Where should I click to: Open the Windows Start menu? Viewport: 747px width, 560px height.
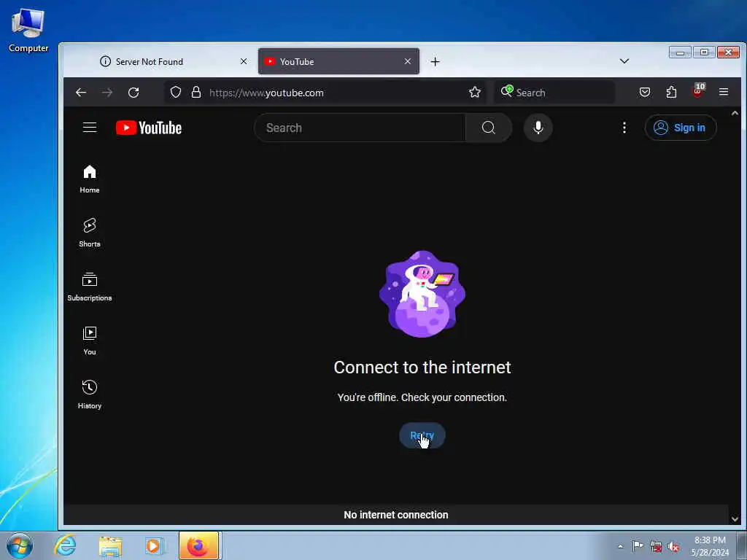(20, 545)
